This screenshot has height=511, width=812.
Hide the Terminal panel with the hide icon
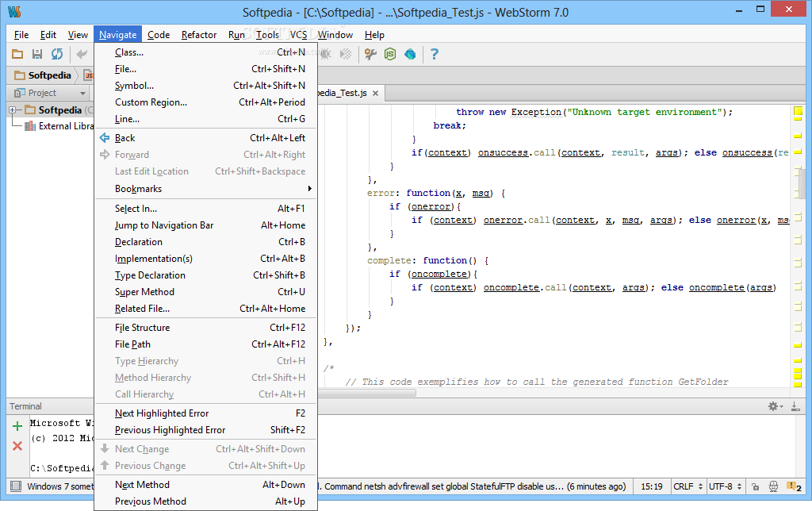[x=795, y=406]
